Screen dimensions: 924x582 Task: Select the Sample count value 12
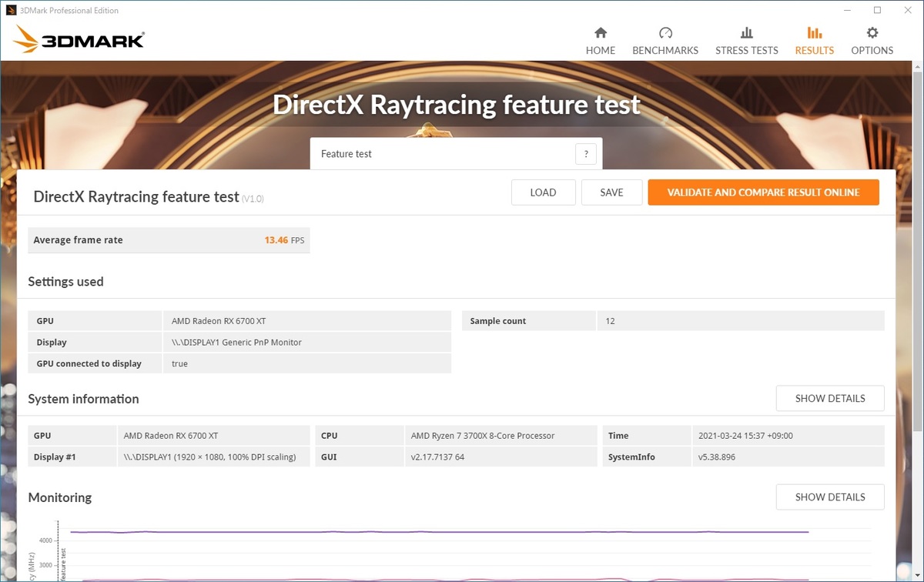(610, 321)
